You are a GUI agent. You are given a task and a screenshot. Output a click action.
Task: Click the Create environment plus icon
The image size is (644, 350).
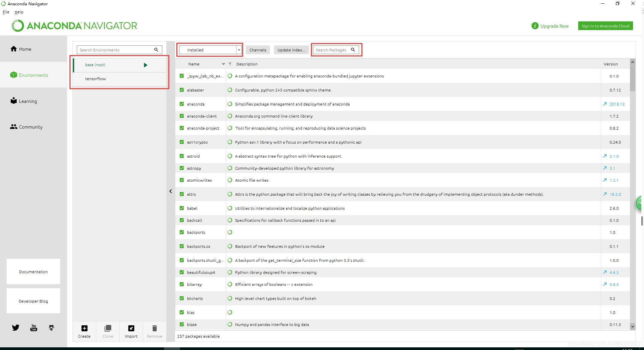pos(85,328)
